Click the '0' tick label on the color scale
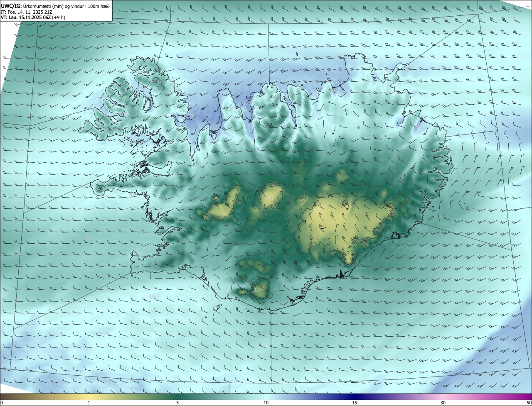This screenshot has height=406, width=532. pos(2,403)
